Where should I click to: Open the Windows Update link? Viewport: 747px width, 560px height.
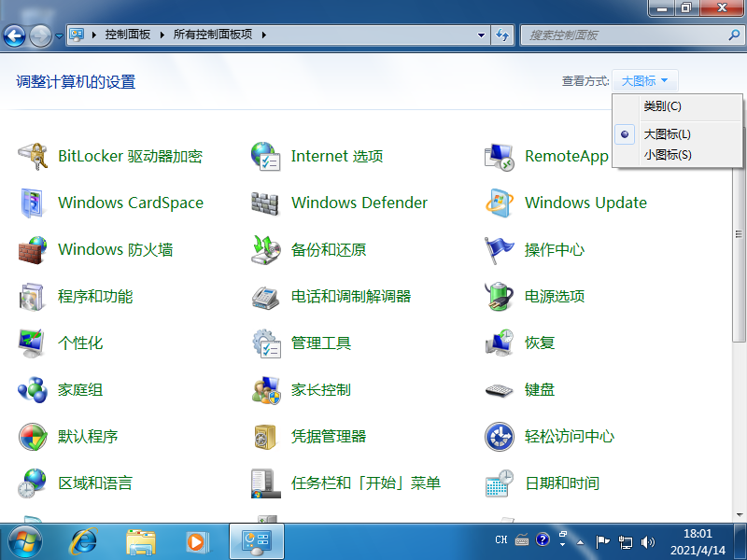point(585,203)
